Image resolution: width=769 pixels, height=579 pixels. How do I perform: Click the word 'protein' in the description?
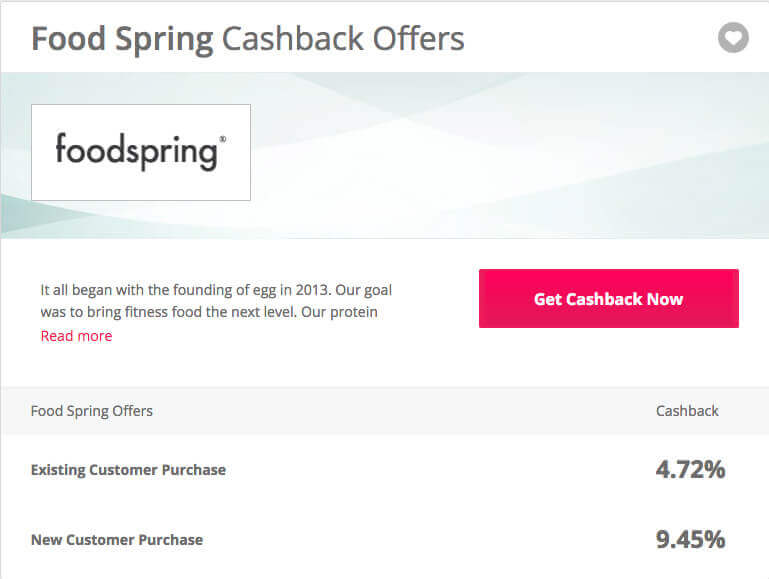click(354, 313)
